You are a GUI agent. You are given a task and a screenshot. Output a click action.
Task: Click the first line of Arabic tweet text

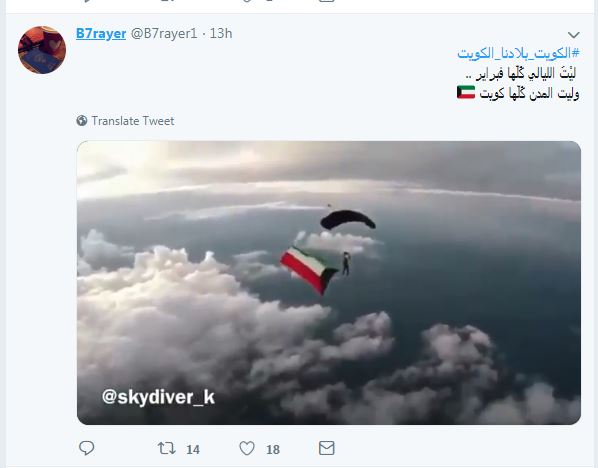pos(521,73)
